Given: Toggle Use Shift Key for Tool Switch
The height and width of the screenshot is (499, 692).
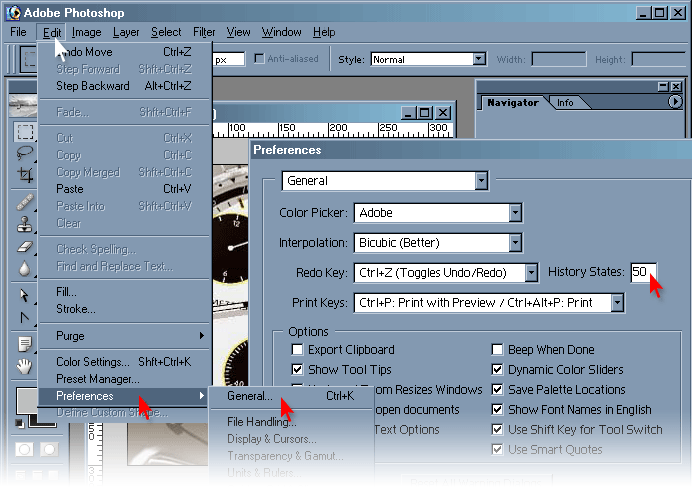Looking at the screenshot, I should (497, 429).
